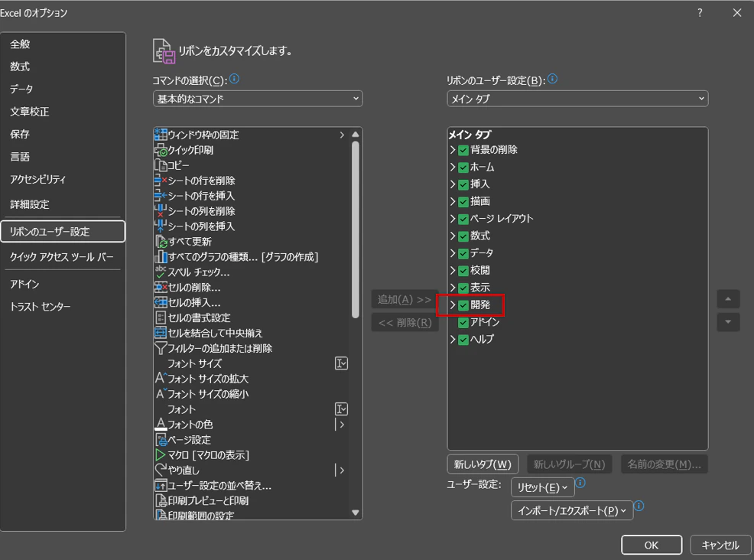The image size is (754, 560).
Task: Click the コピー command icon
Action: coord(161,165)
